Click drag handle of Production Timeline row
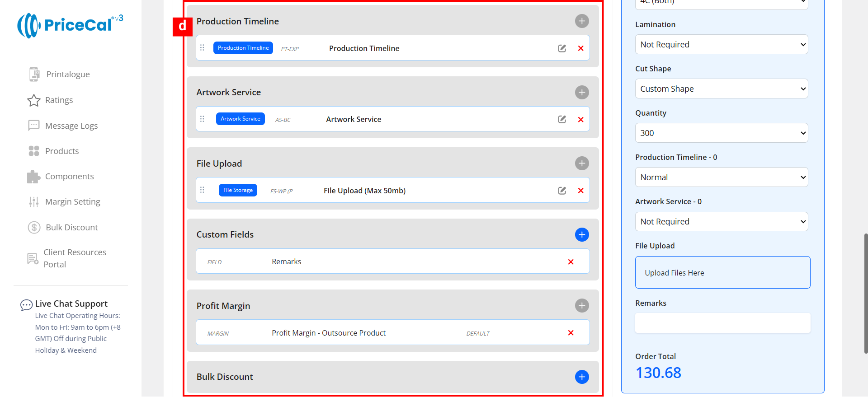 pyautogui.click(x=202, y=48)
